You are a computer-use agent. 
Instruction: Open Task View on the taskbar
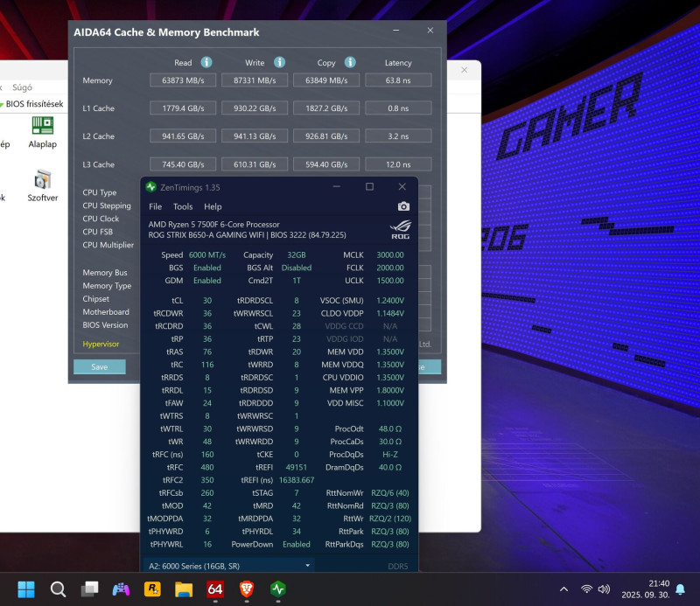[90, 589]
